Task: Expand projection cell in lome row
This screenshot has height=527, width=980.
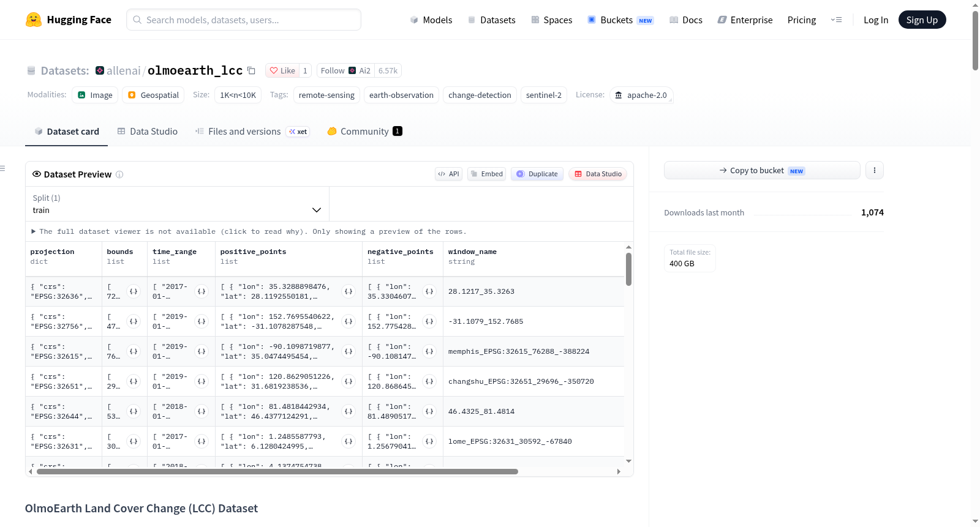Action: [64, 441]
